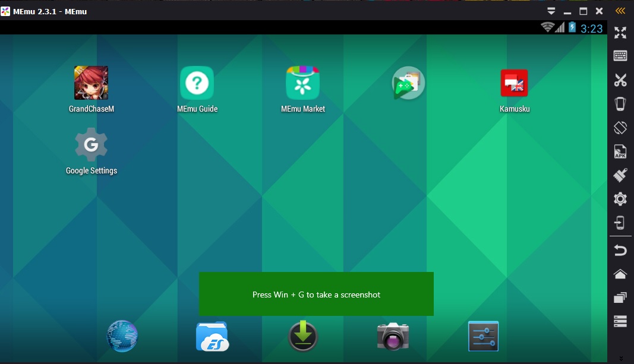Trigger the shake device icon
This screenshot has height=364, width=634.
[x=620, y=103]
